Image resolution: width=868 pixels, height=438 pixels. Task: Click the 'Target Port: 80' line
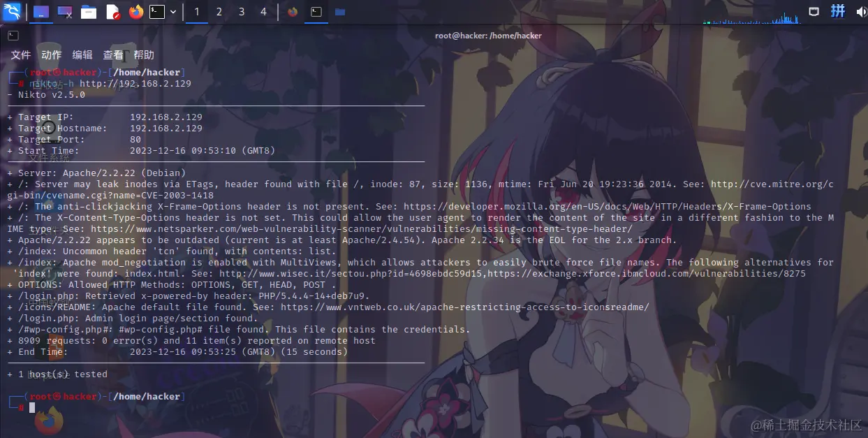[x=74, y=140]
